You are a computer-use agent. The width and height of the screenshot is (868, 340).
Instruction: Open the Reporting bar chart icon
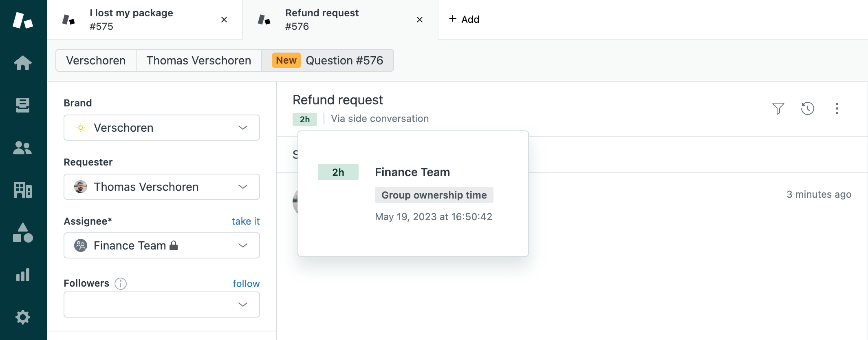[x=23, y=275]
